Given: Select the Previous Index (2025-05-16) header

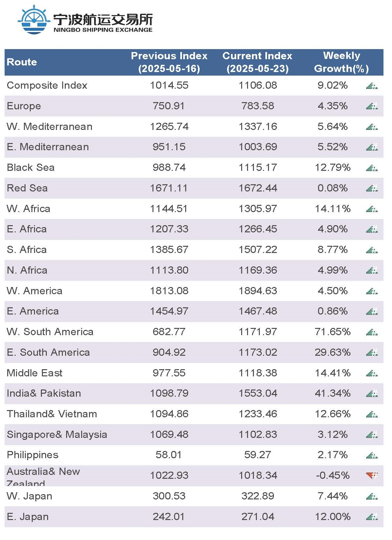Looking at the screenshot, I should pyautogui.click(x=169, y=62).
